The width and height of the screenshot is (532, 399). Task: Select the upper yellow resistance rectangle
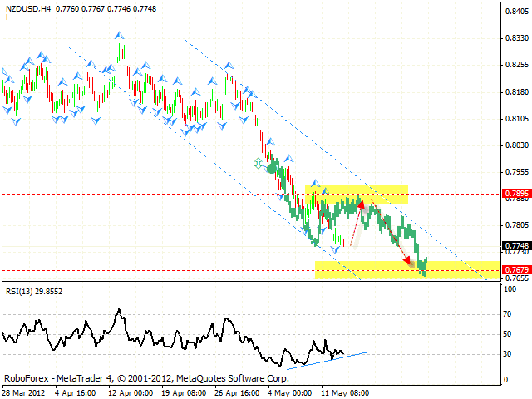point(357,195)
